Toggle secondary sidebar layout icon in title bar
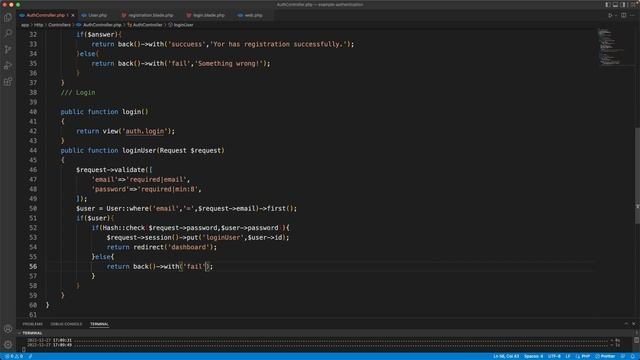Image resolution: width=640 pixels, height=360 pixels. point(623,4)
